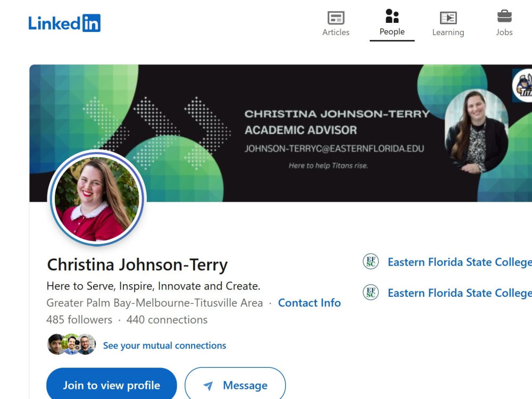Click '485 followers' text
The image size is (532, 399).
(79, 320)
